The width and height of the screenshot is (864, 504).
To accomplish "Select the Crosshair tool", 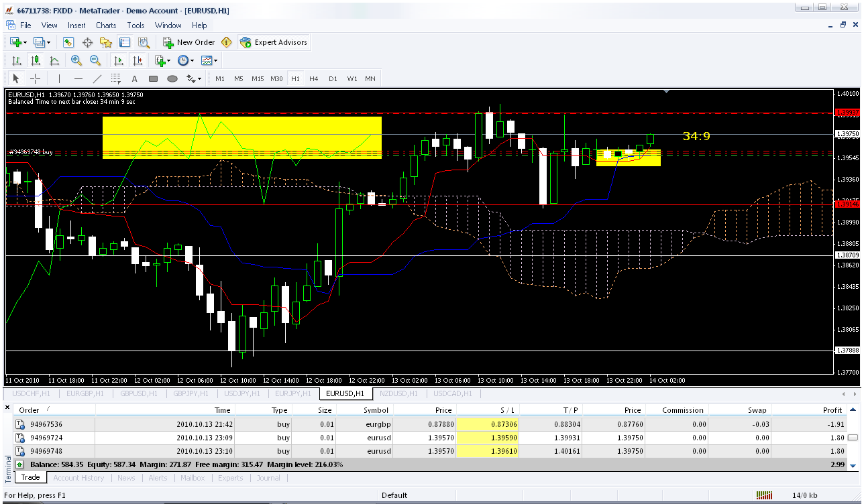I will [36, 78].
